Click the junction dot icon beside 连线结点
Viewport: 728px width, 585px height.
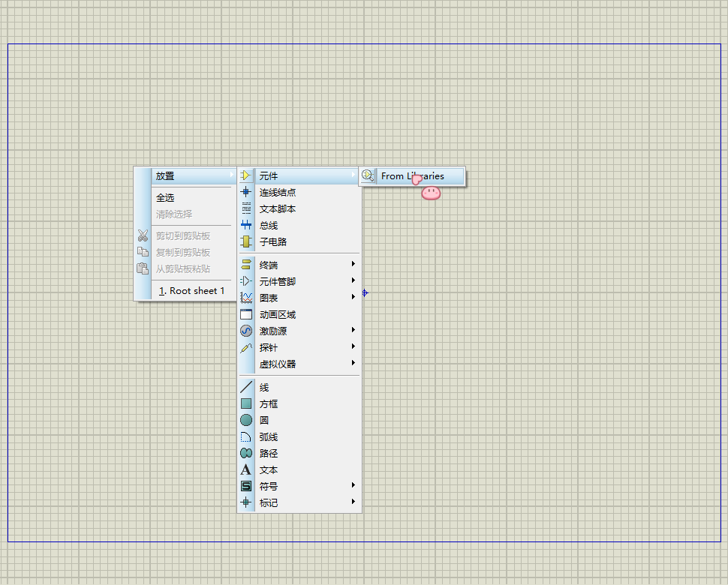pyautogui.click(x=245, y=192)
